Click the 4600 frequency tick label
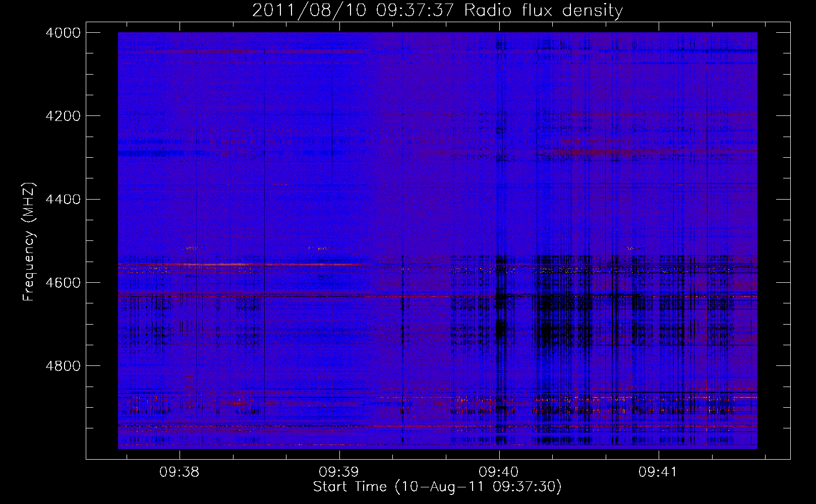The image size is (816, 504). pyautogui.click(x=63, y=283)
